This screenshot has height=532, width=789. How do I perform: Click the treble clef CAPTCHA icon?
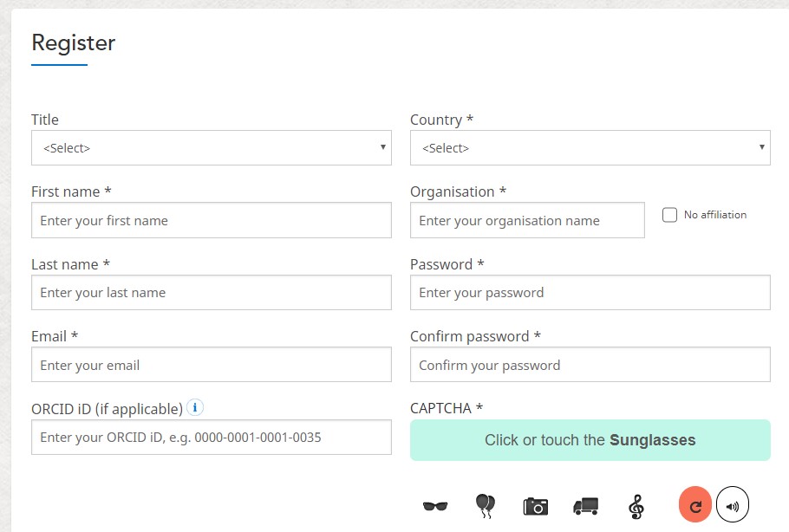click(x=636, y=506)
